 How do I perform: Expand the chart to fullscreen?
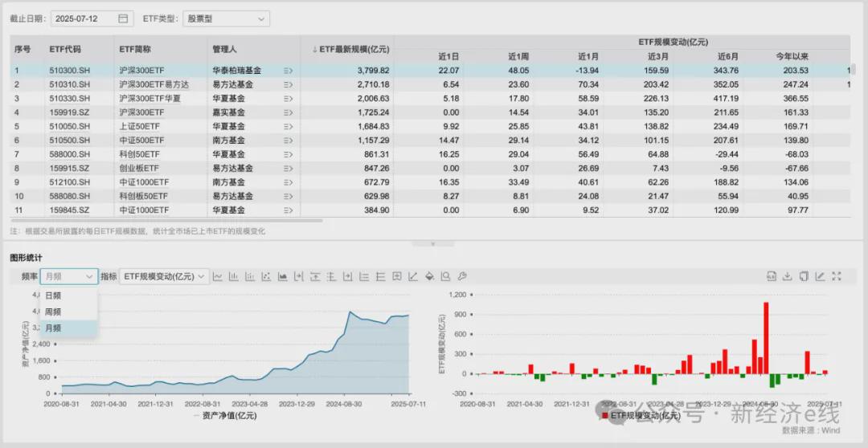coord(837,276)
